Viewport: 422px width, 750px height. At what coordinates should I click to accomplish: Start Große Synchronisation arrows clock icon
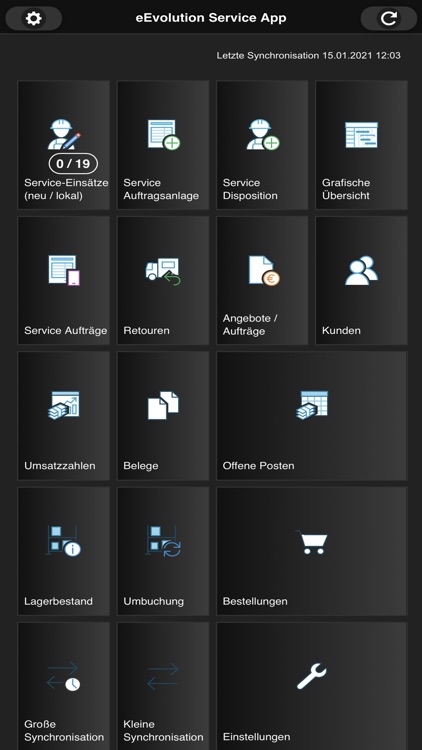click(x=63, y=676)
